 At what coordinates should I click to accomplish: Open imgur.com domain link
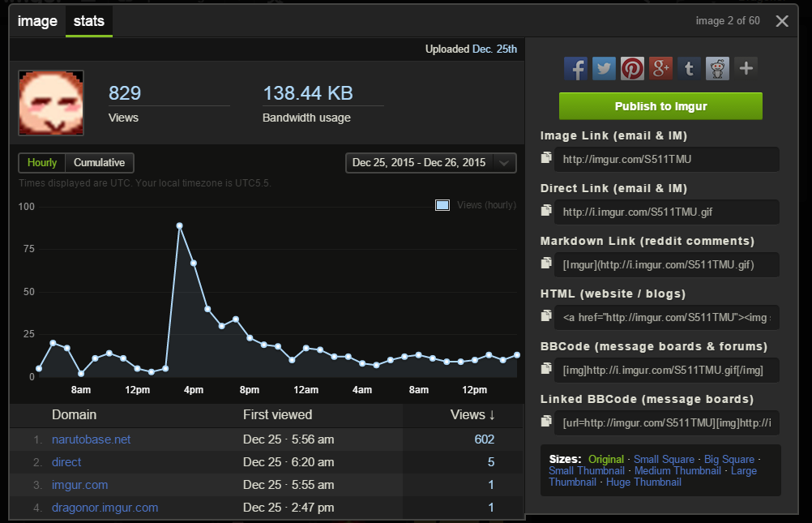point(79,485)
